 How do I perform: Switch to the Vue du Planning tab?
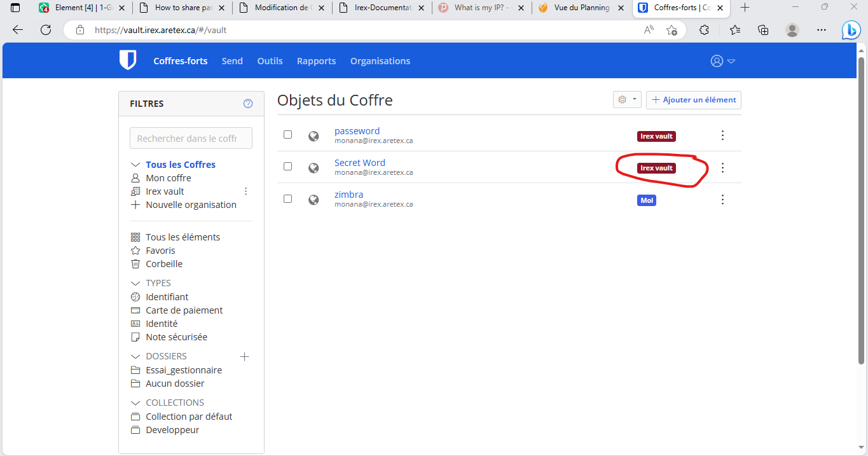click(x=581, y=8)
